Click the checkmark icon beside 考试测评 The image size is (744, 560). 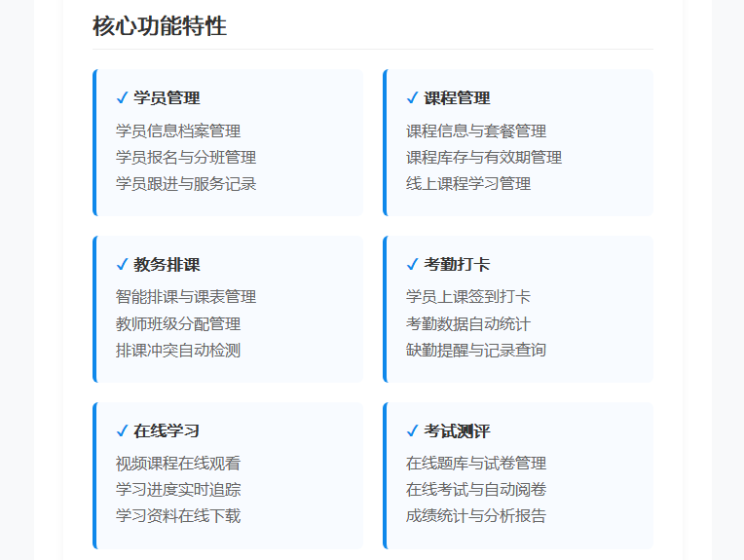pyautogui.click(x=412, y=430)
